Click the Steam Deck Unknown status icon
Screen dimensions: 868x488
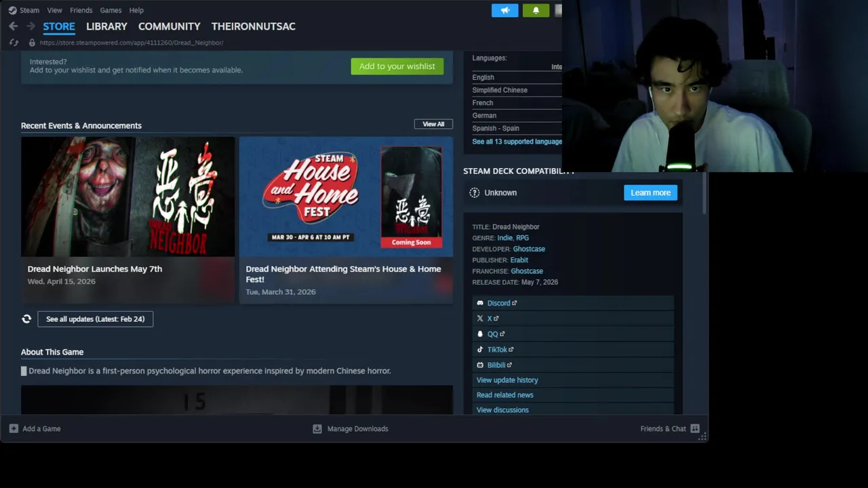click(475, 192)
